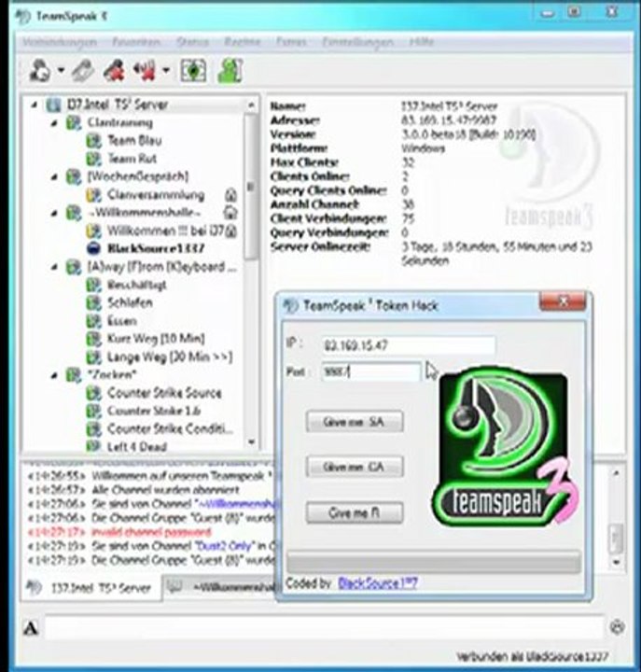Open the BlackSource1337 coded-by link
The width and height of the screenshot is (641, 672).
tap(378, 582)
